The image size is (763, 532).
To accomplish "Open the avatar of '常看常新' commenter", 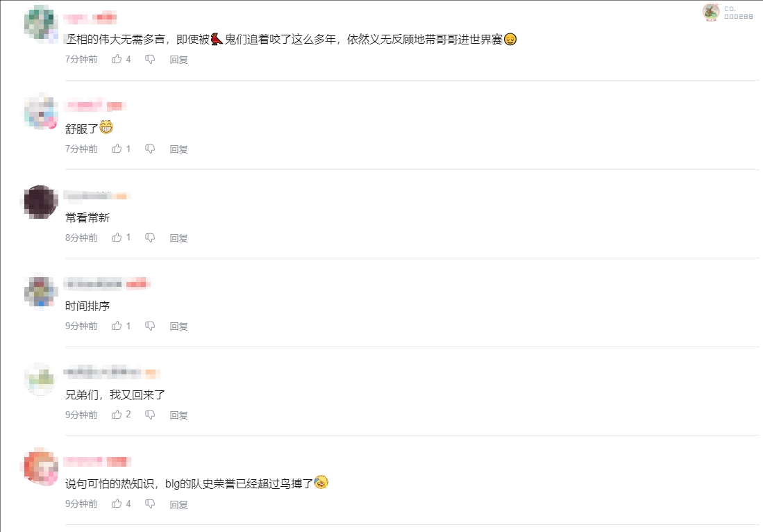I will (41, 202).
